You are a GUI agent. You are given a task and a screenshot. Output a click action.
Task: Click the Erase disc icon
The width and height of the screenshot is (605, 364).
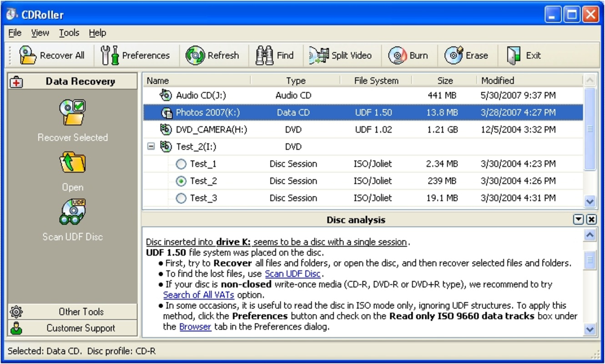click(x=454, y=55)
